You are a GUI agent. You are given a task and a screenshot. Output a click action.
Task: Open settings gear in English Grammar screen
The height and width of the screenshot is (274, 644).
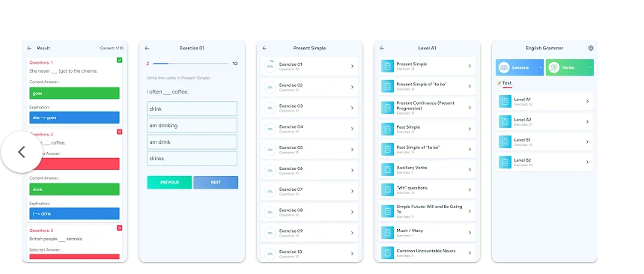pyautogui.click(x=591, y=48)
